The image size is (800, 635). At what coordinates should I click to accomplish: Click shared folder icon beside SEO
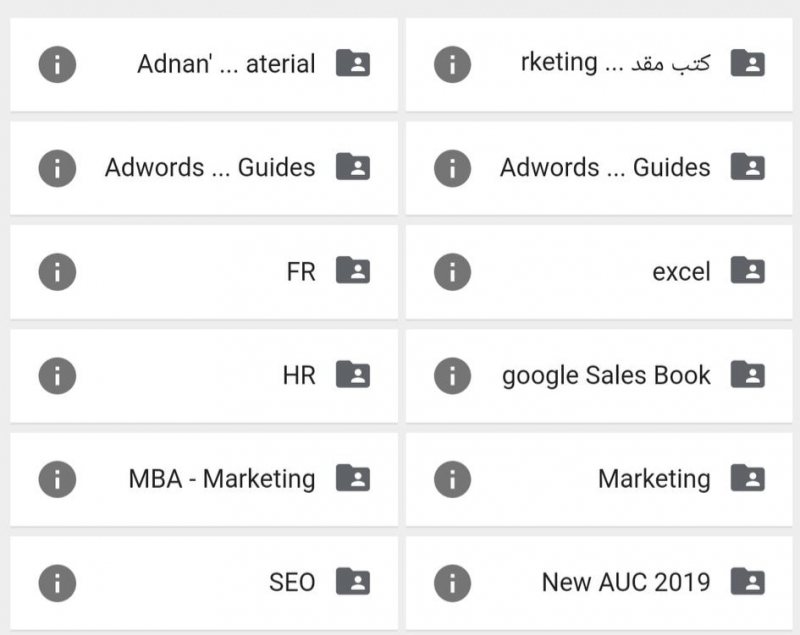(x=353, y=581)
